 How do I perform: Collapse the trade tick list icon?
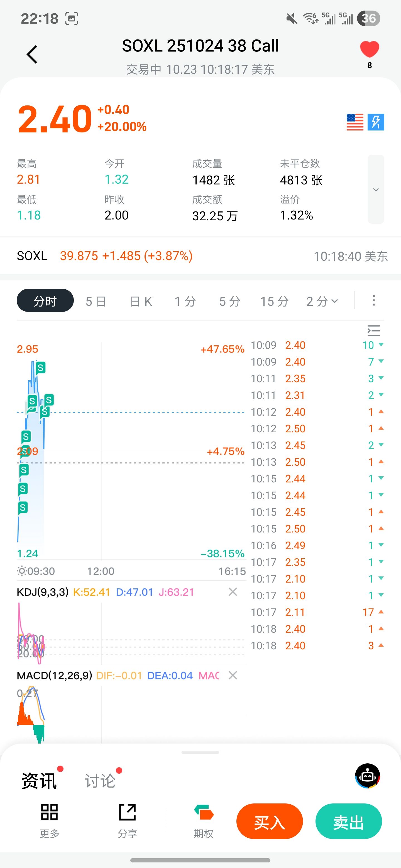point(373,331)
